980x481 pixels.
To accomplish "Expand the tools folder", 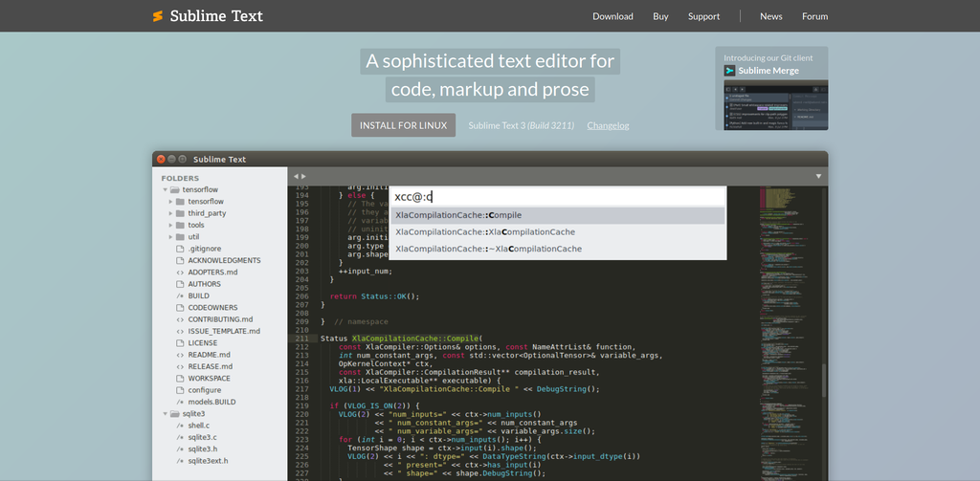I will click(170, 225).
